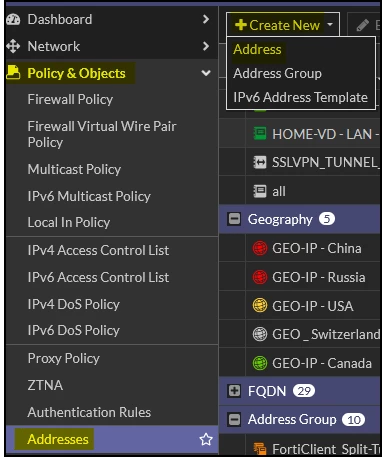The height and width of the screenshot is (457, 382).
Task: Collapse the Address Group section
Action: (234, 419)
